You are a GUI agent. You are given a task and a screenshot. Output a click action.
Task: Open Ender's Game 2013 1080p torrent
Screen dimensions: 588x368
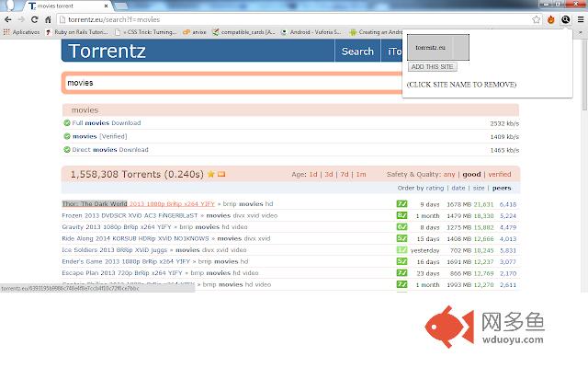click(126, 261)
